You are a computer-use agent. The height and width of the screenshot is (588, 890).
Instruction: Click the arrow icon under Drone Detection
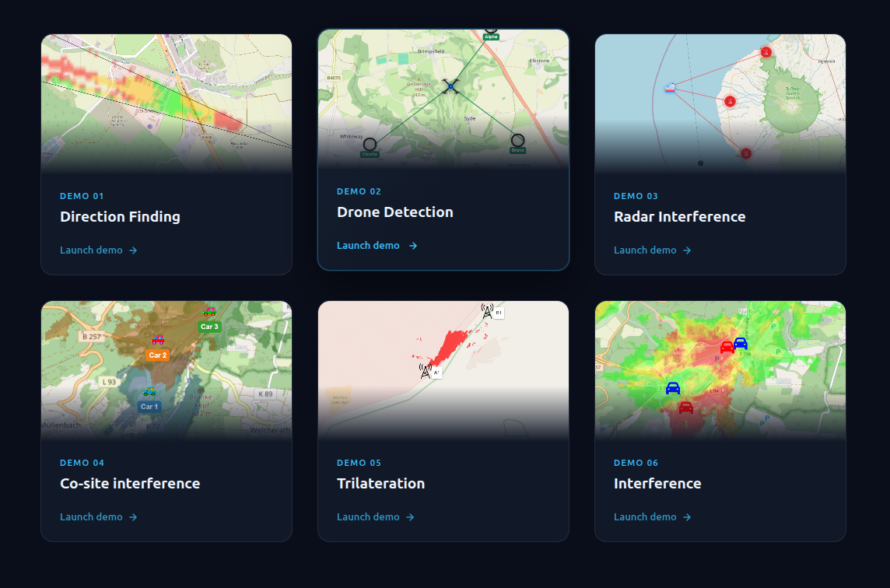coord(413,246)
